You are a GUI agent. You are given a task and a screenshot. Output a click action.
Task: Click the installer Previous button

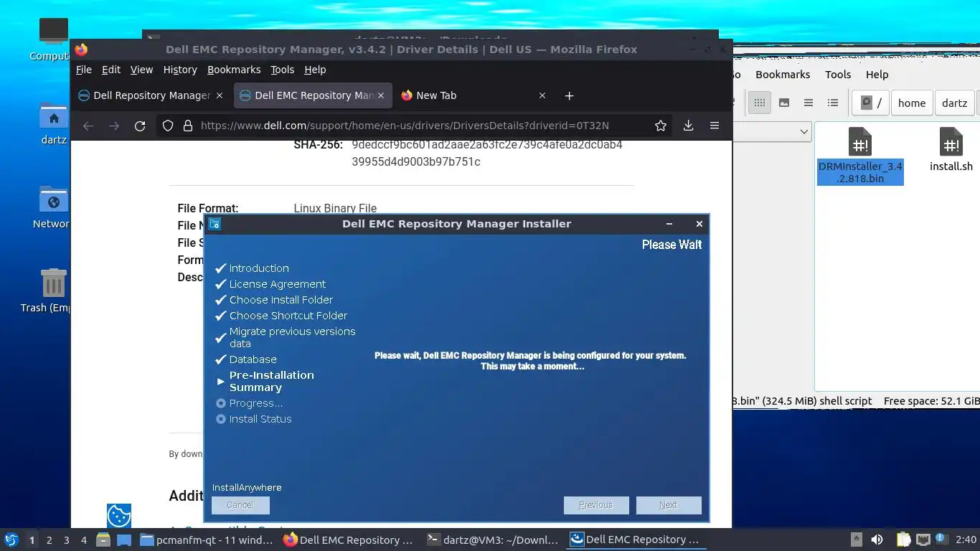coord(596,505)
